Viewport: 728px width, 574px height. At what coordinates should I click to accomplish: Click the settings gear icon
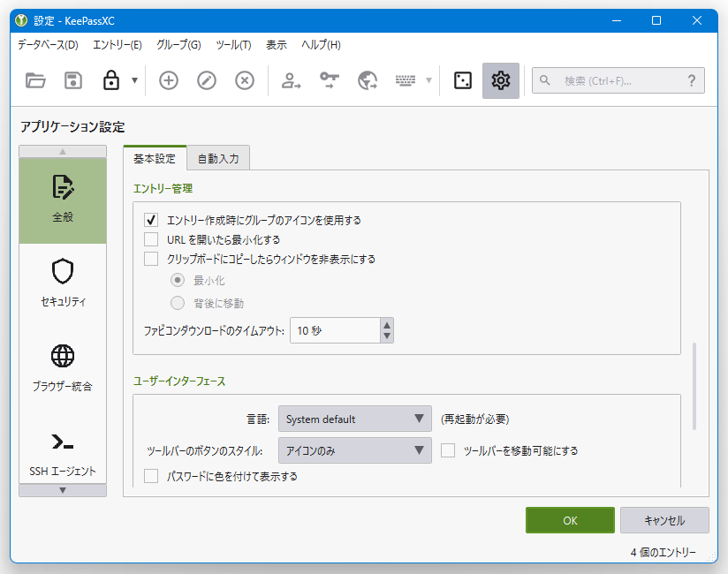[500, 80]
